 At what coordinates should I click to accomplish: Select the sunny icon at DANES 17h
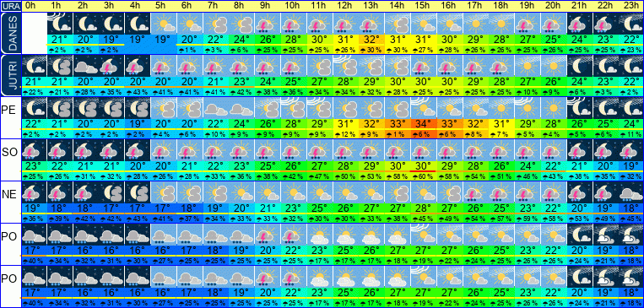pyautogui.click(x=475, y=24)
